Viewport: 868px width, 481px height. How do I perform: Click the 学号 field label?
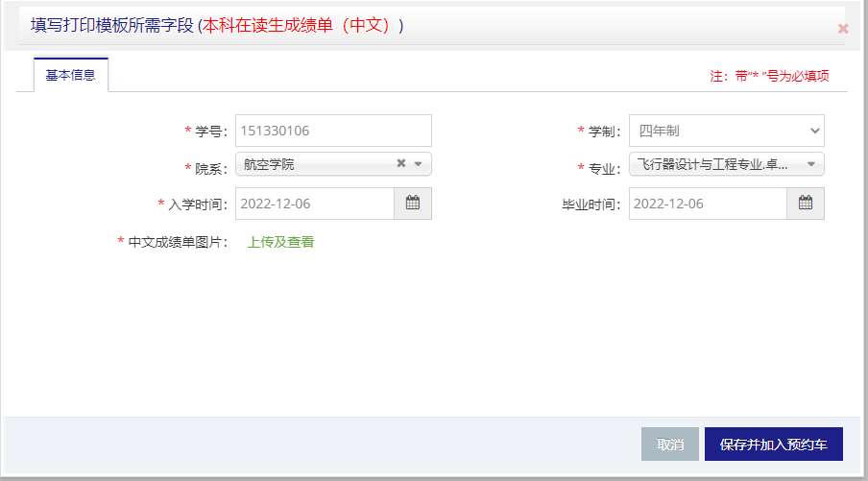(210, 132)
